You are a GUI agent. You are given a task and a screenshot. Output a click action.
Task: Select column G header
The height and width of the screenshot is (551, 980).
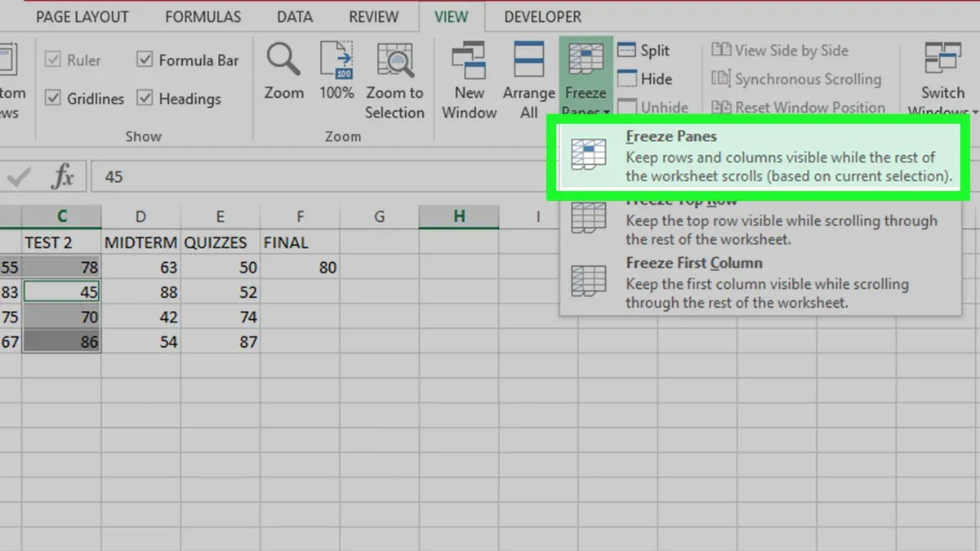click(x=379, y=216)
